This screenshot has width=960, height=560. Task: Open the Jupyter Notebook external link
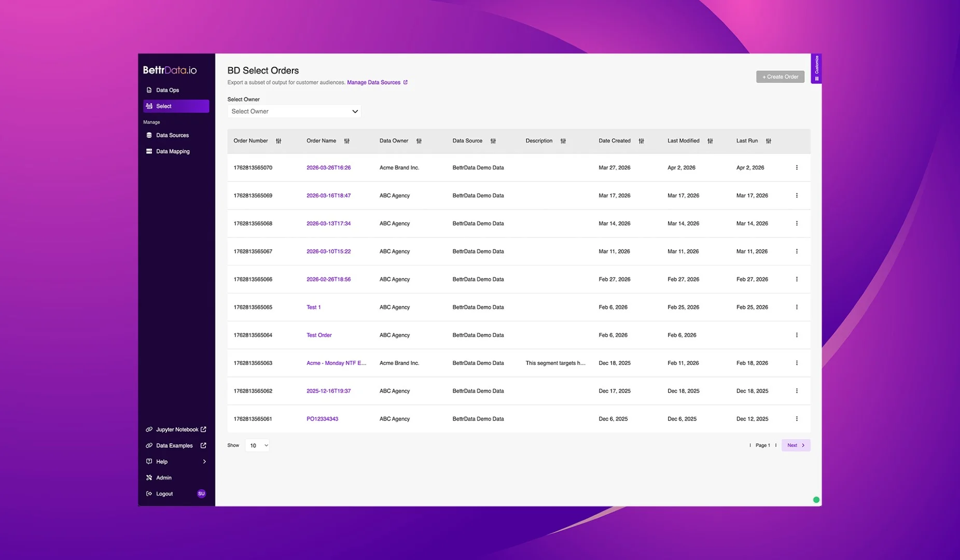pyautogui.click(x=177, y=429)
